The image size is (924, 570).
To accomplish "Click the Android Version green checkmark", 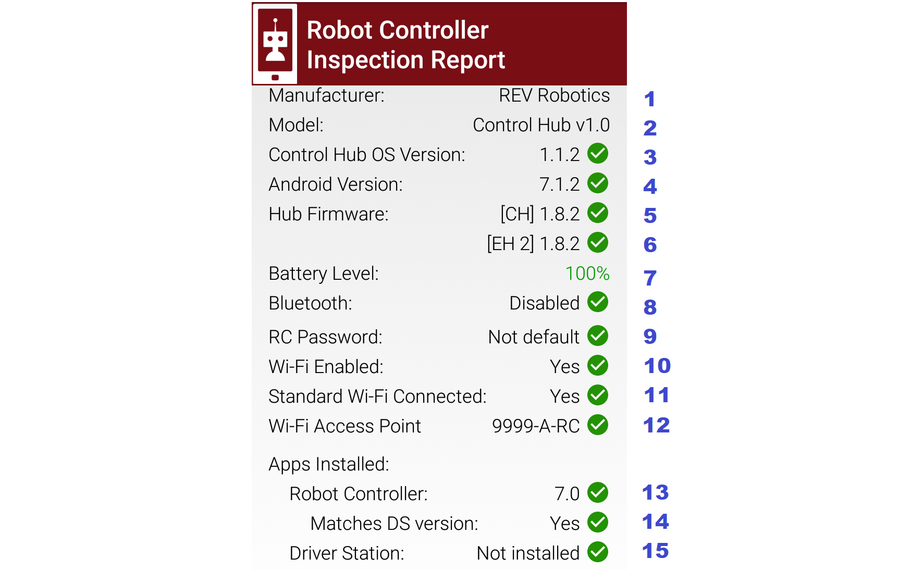I will pyautogui.click(x=598, y=183).
